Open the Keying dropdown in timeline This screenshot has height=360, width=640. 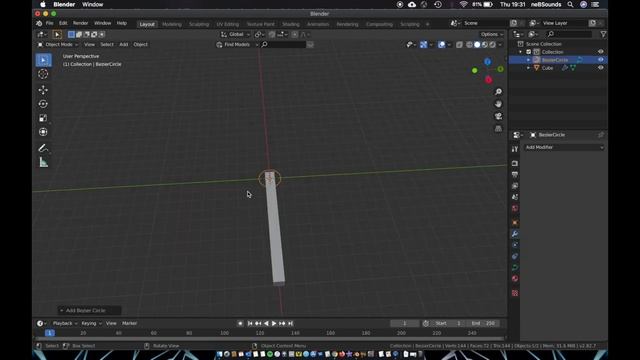click(x=91, y=323)
